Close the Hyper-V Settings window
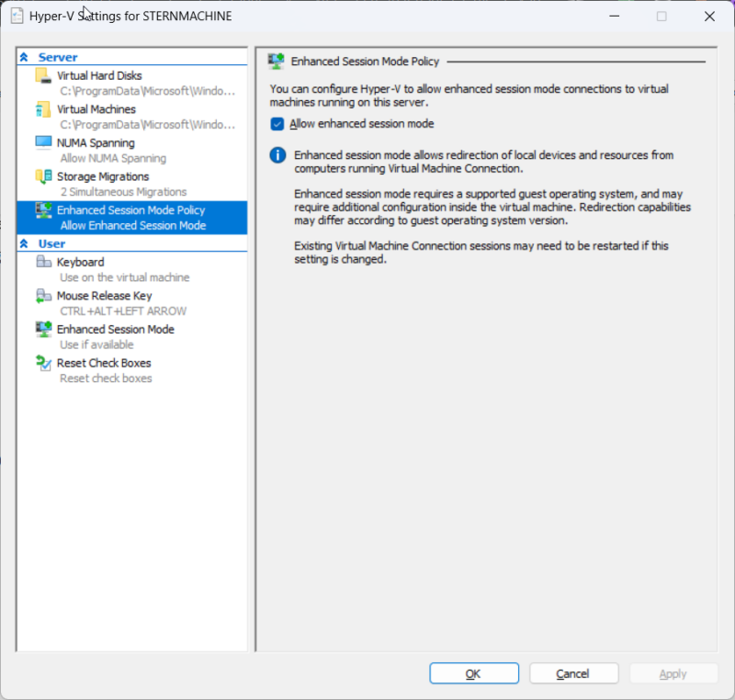735x700 pixels. (x=709, y=17)
